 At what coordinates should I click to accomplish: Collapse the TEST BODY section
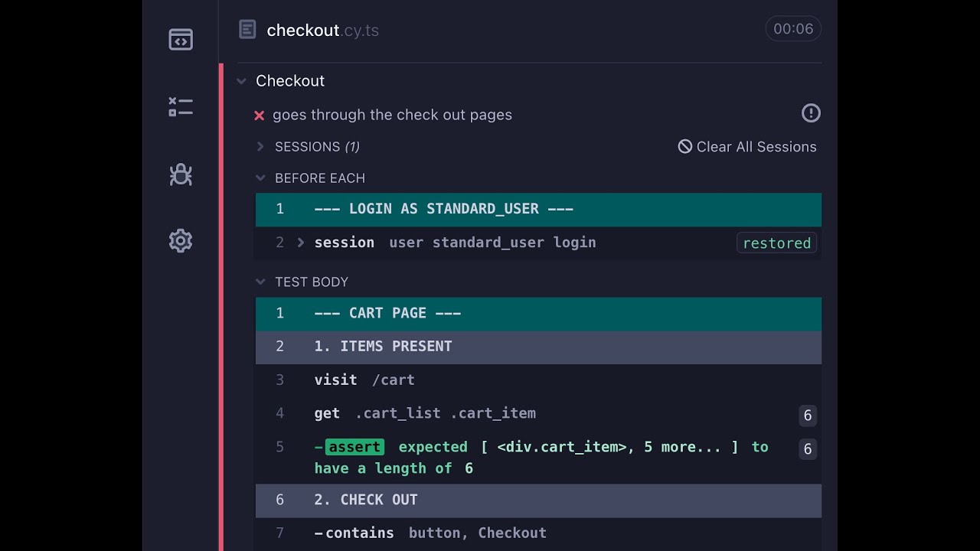[260, 282]
